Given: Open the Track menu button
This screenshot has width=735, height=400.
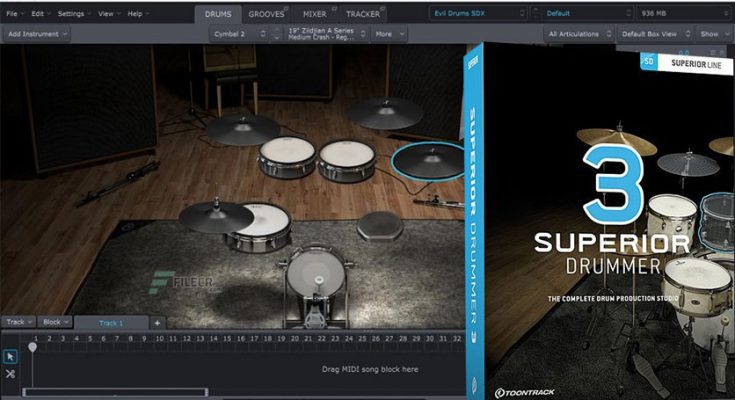Looking at the screenshot, I should click(18, 323).
